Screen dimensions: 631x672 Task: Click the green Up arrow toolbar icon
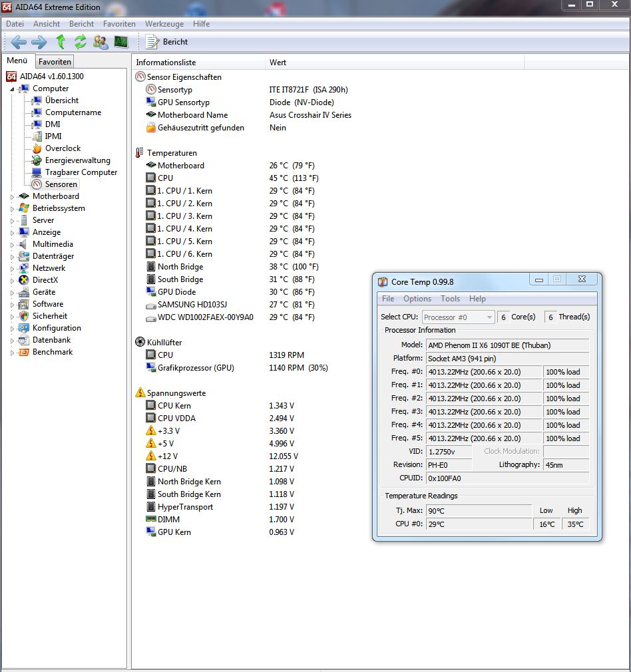[61, 42]
